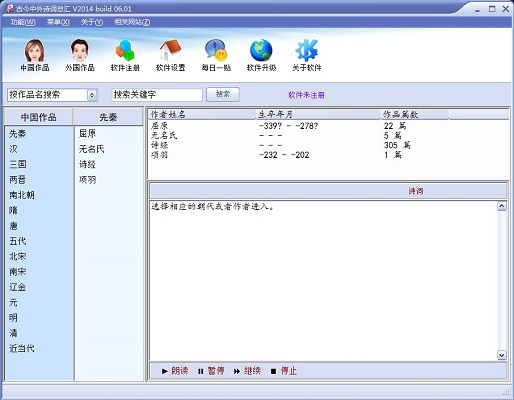Select 北宋 in the dynasty list
The width and height of the screenshot is (514, 400).
tap(18, 256)
